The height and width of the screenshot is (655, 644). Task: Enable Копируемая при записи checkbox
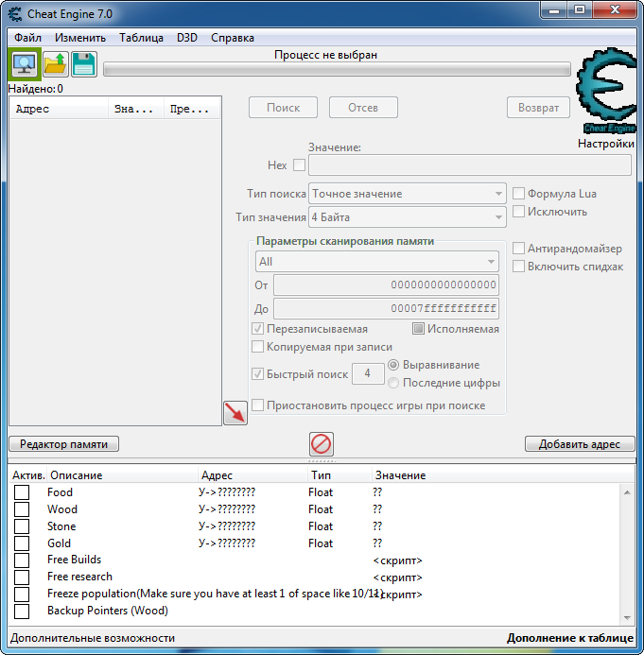257,347
